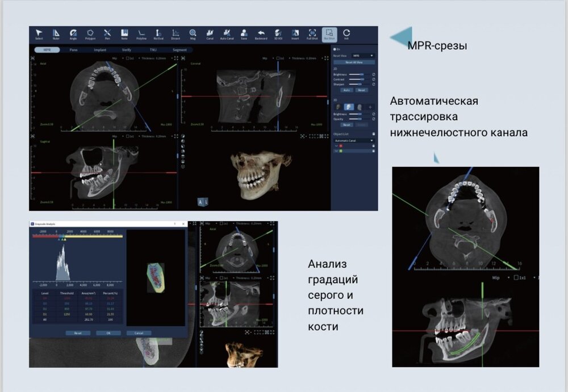
Task: Click the Save toolbar icon
Action: 244,35
